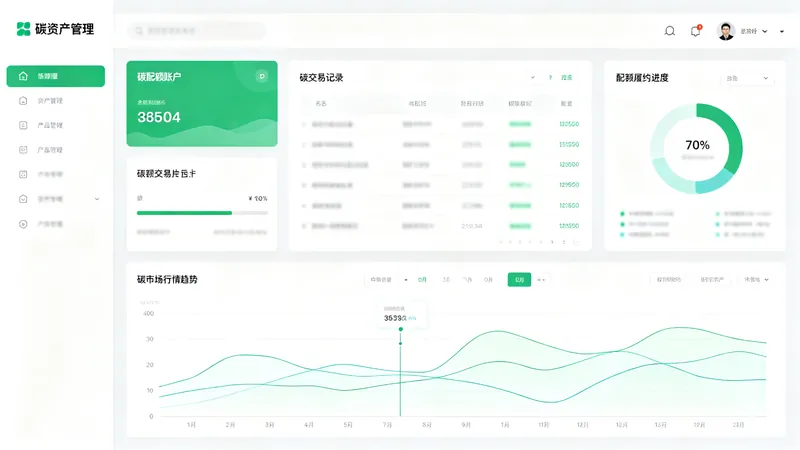Click the 129550 value in the transaction table
Image resolution: width=800 pixels, height=450 pixels.
569,185
